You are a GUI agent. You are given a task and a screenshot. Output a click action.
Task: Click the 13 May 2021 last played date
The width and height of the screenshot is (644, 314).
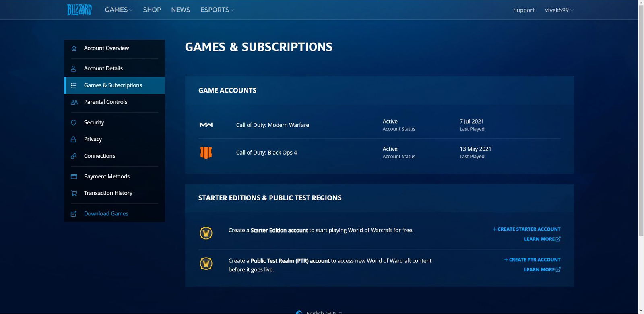click(x=475, y=149)
